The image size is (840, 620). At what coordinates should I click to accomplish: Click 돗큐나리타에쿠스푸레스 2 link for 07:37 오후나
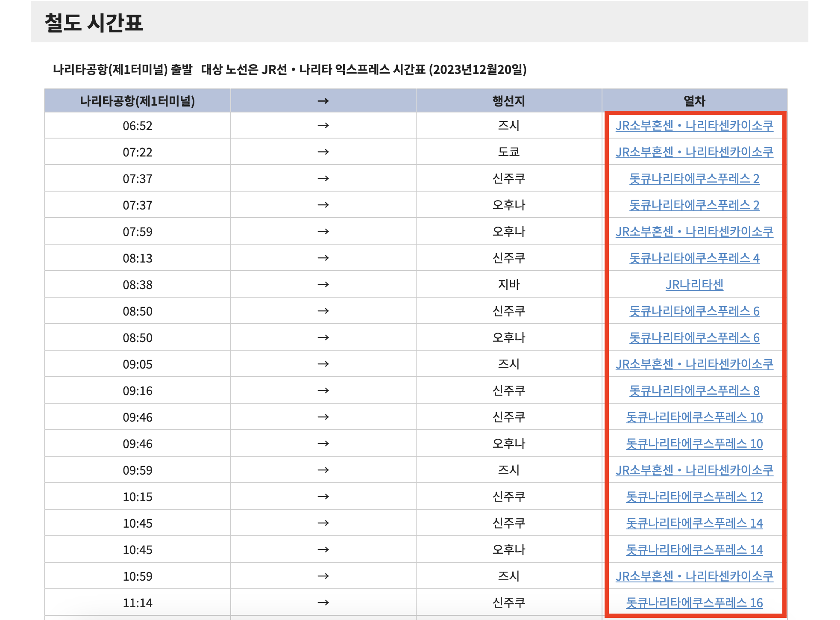click(x=694, y=205)
